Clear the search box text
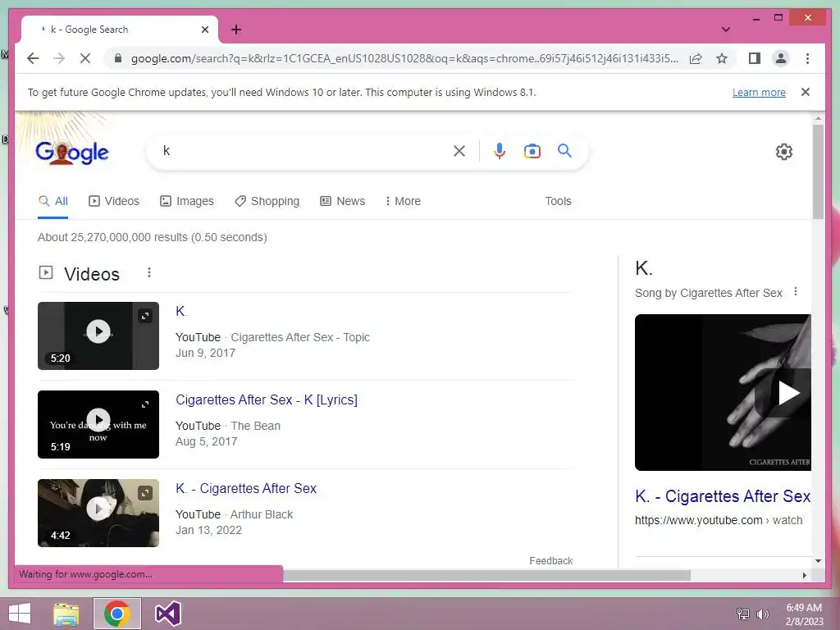The height and width of the screenshot is (630, 840). click(x=459, y=151)
